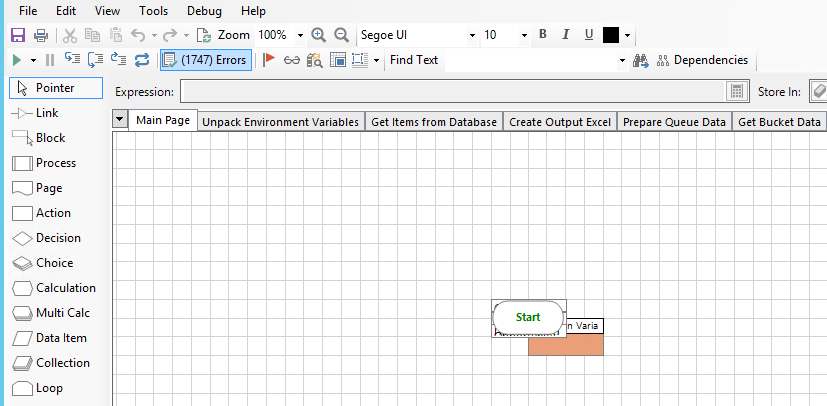Click the Dependencies button
Image resolution: width=827 pixels, height=406 pixels.
[703, 60]
